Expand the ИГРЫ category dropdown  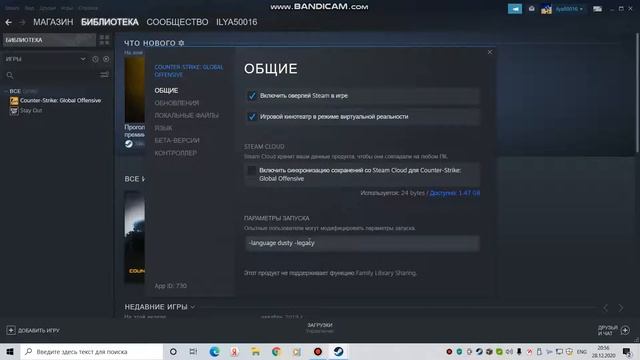tap(83, 59)
